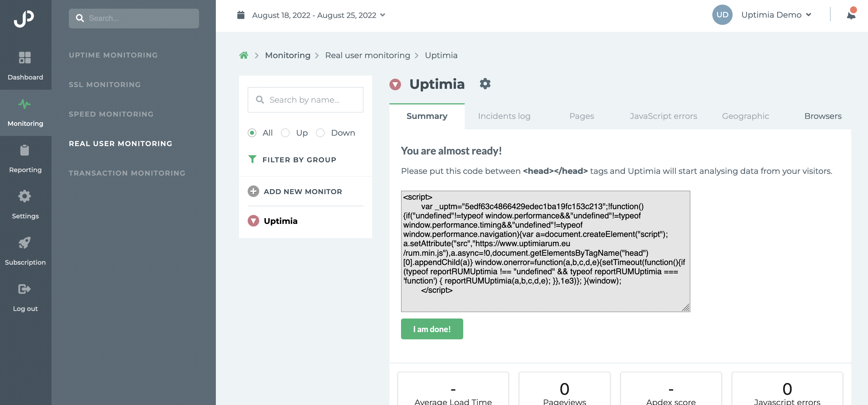Screen dimensions: 868x405
Task: Open the Uptimia Demo account menu
Action: pos(776,15)
